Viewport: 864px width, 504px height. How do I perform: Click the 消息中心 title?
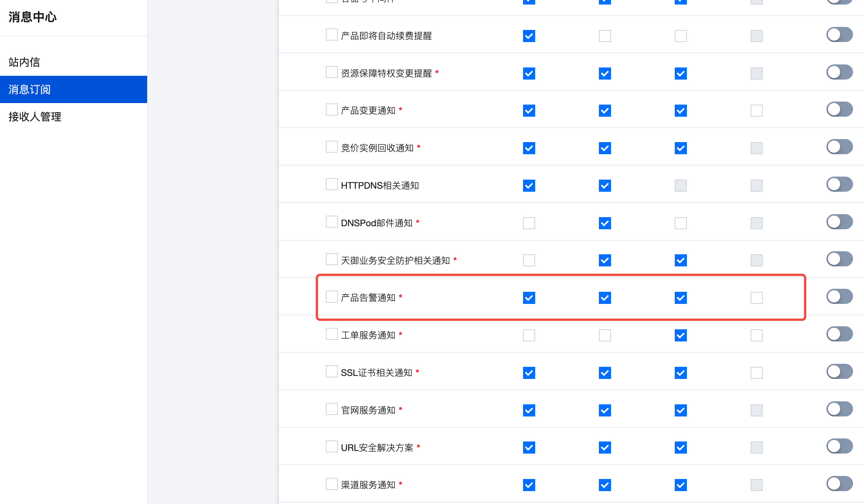point(33,17)
